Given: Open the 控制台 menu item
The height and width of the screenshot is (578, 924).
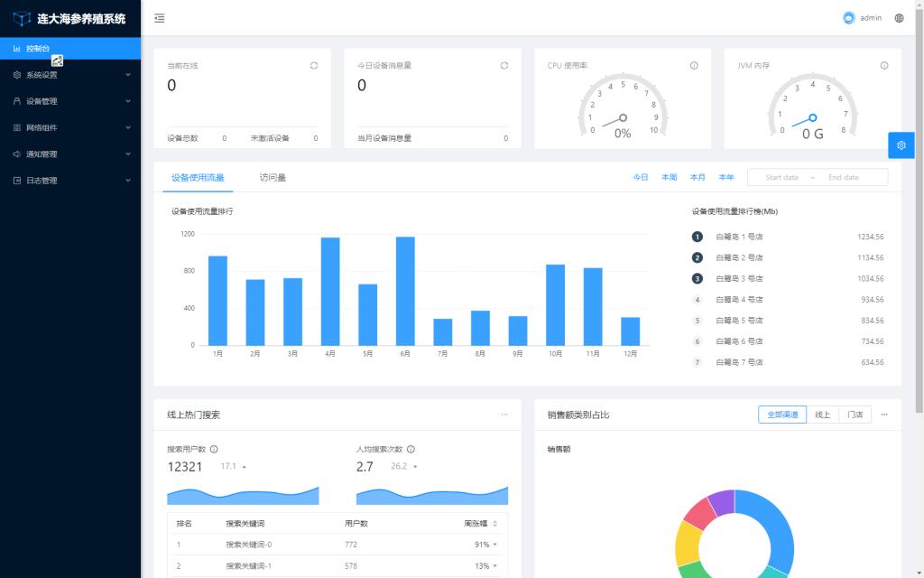Looking at the screenshot, I should pos(70,49).
